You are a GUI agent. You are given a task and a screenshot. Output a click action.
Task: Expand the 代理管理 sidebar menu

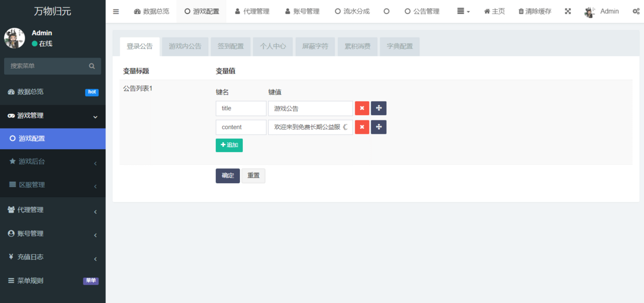point(53,210)
